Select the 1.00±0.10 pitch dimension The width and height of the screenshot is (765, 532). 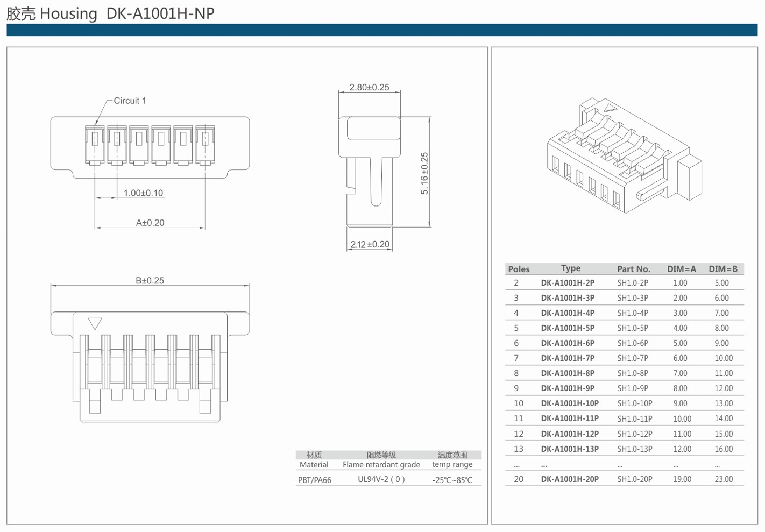(143, 193)
